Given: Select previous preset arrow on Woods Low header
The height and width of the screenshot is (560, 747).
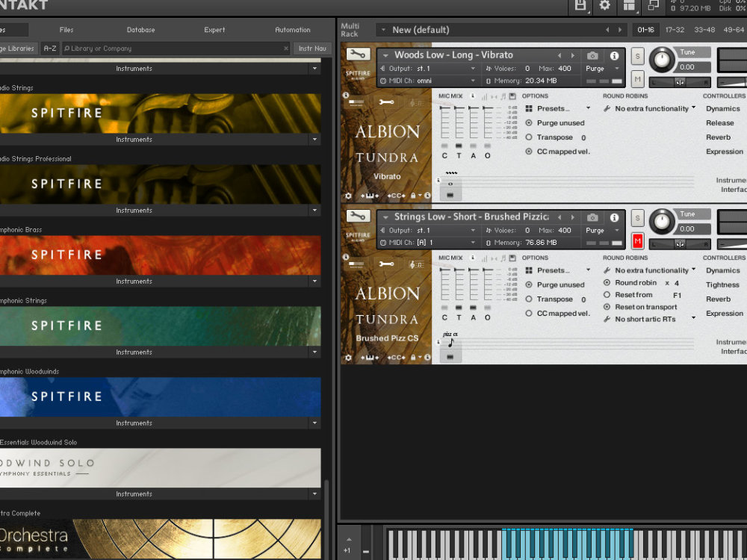Looking at the screenshot, I should click(560, 56).
